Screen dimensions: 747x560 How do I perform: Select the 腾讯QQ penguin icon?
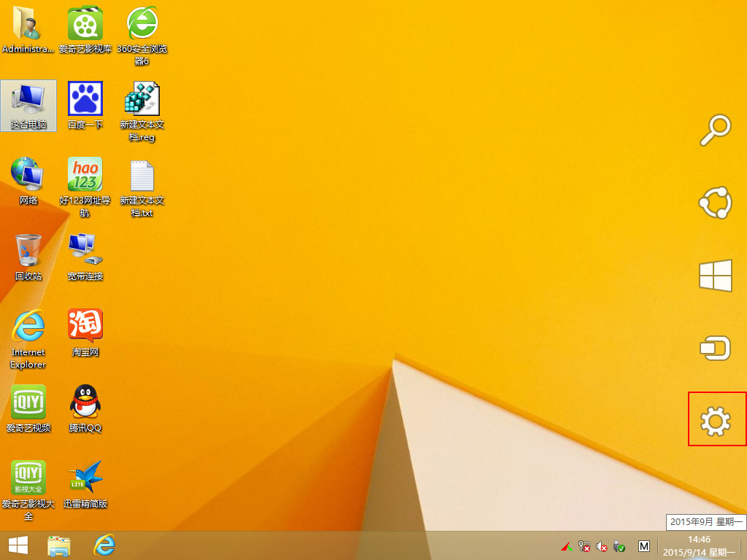(x=85, y=408)
